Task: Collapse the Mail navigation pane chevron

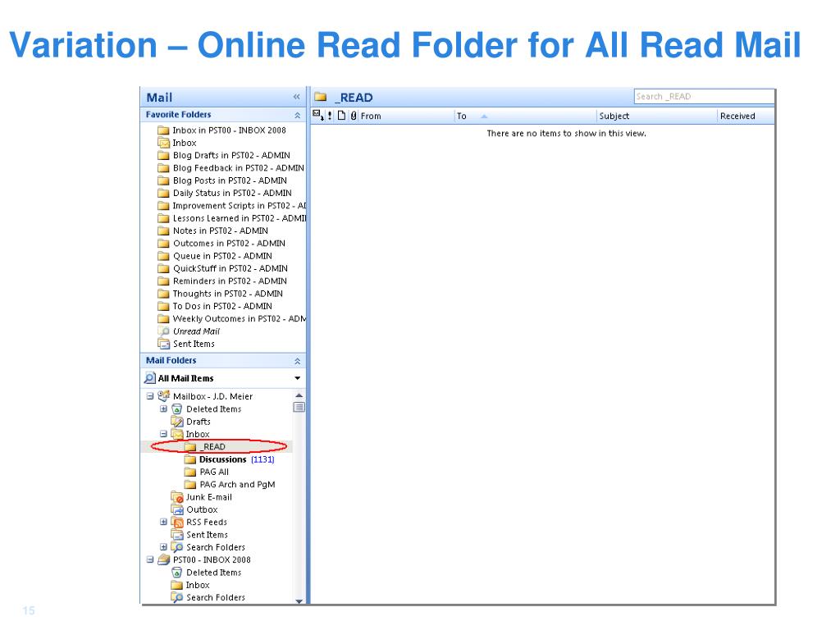Action: (296, 97)
